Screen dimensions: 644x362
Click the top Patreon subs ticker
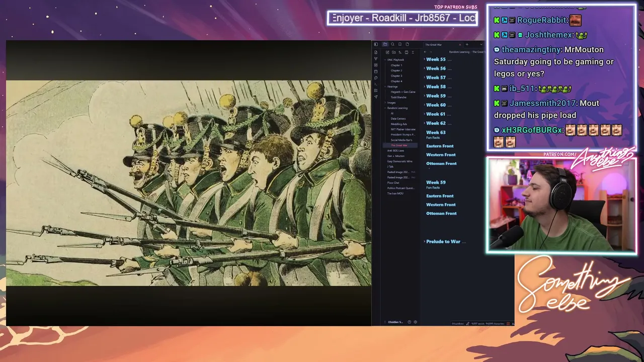coord(402,18)
